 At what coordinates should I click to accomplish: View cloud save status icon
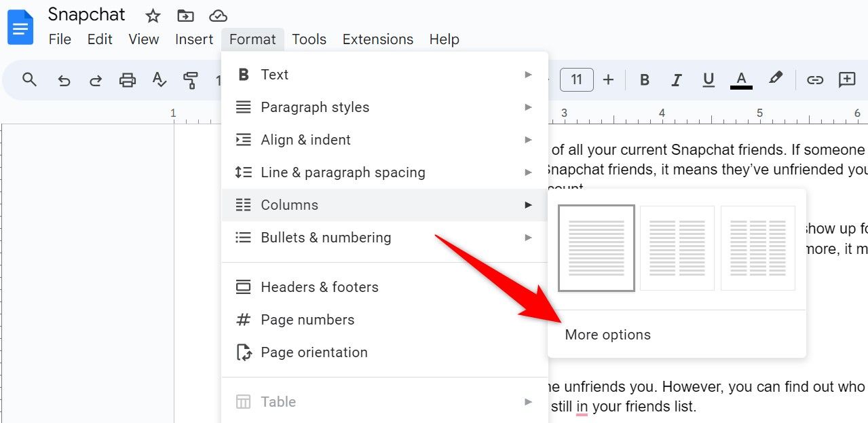point(218,16)
